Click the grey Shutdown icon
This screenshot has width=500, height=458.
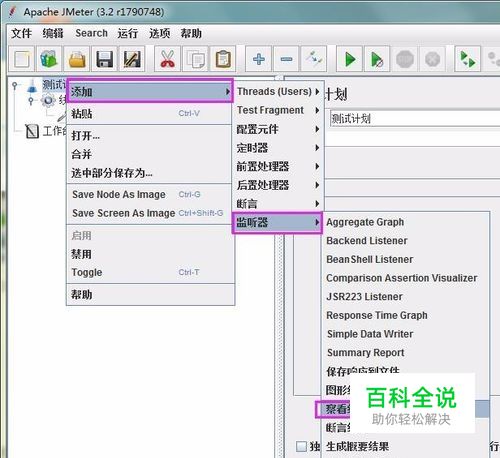pyautogui.click(x=432, y=59)
